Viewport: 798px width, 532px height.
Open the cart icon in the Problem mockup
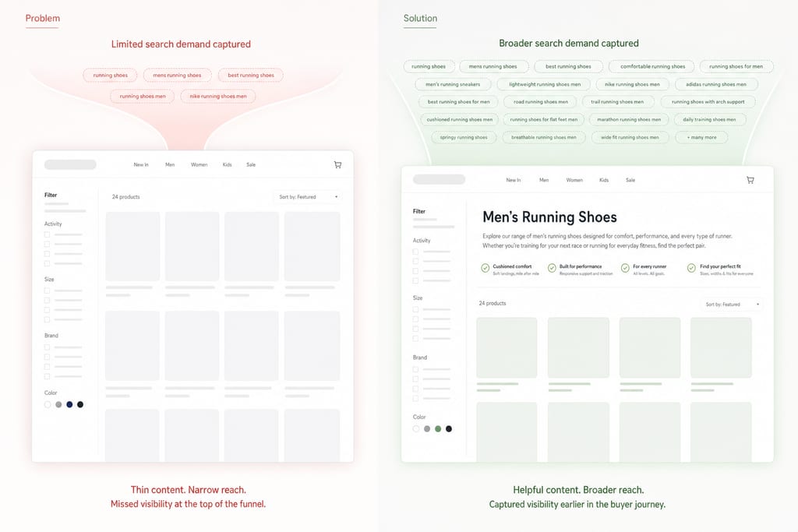coord(337,165)
